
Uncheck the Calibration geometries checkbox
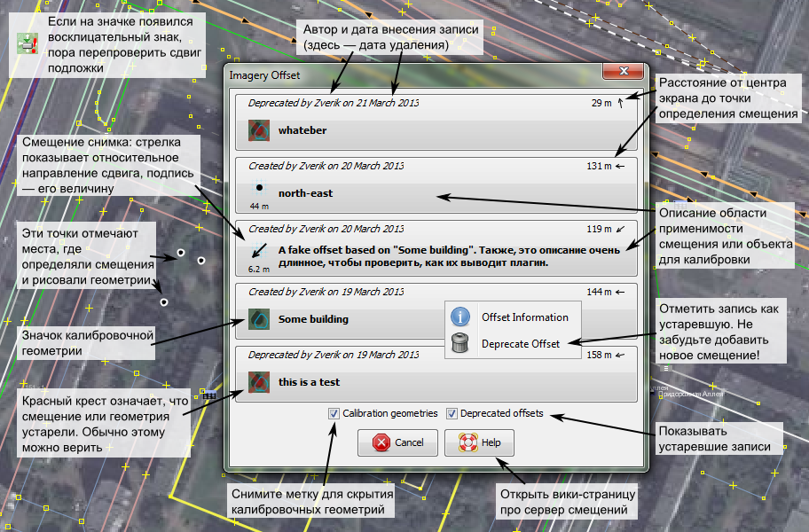pyautogui.click(x=334, y=413)
